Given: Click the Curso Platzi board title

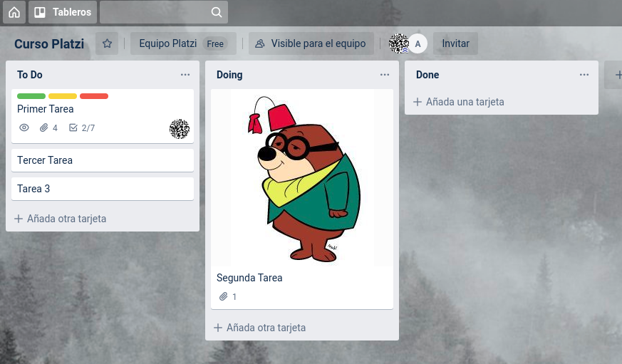Looking at the screenshot, I should click(x=49, y=43).
